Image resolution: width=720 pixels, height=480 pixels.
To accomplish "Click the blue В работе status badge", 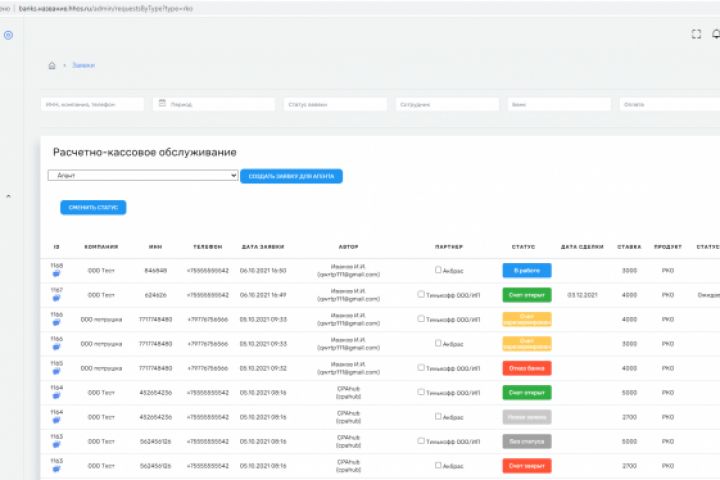I will pos(527,271).
